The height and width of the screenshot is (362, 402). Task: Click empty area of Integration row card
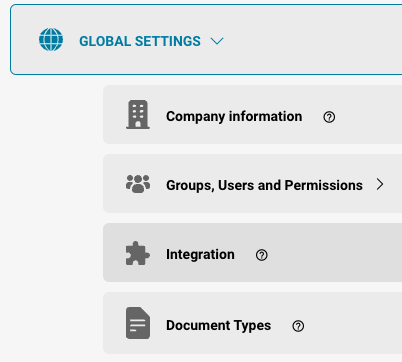(333, 253)
